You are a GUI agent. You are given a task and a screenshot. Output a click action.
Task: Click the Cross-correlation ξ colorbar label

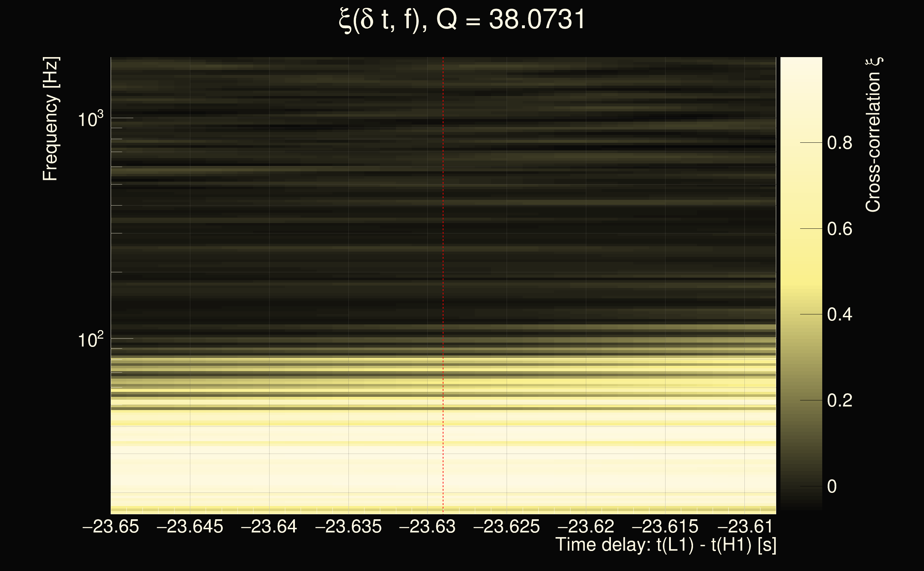(x=873, y=135)
